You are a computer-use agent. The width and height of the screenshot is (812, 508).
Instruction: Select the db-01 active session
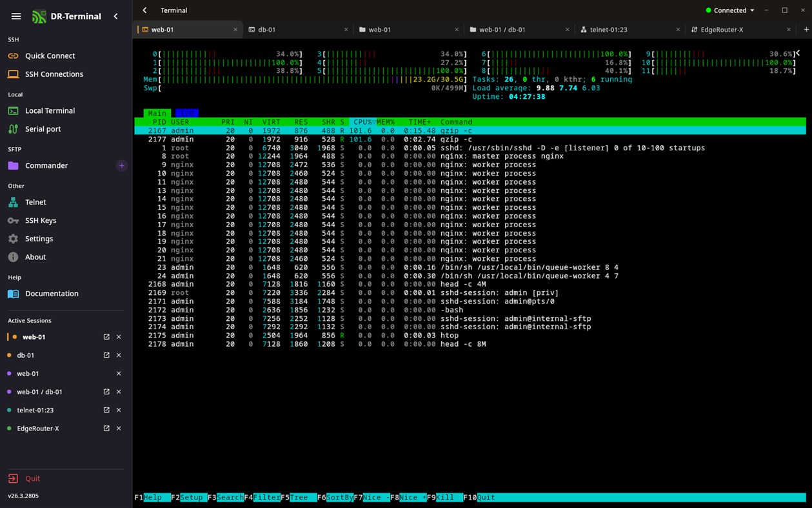coord(26,355)
